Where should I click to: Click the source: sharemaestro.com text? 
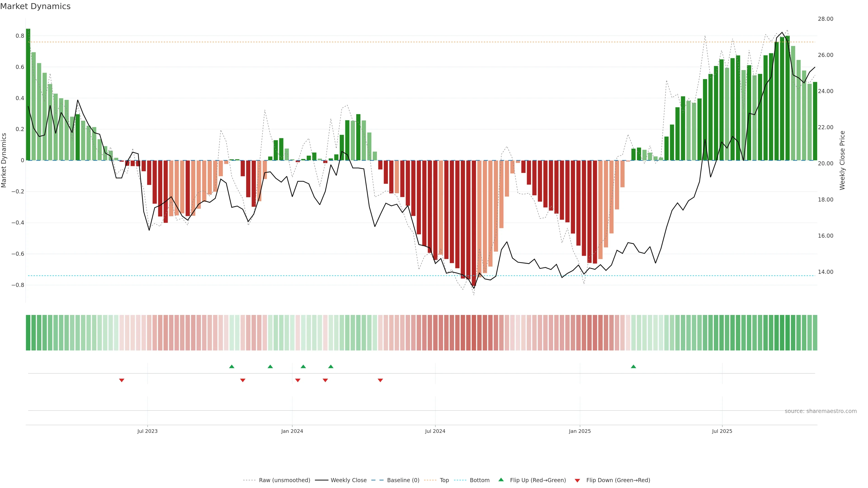click(821, 411)
